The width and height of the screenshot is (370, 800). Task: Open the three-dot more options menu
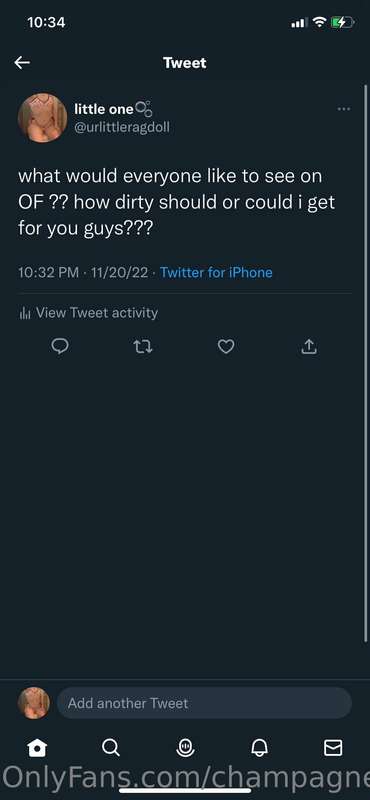(x=344, y=109)
